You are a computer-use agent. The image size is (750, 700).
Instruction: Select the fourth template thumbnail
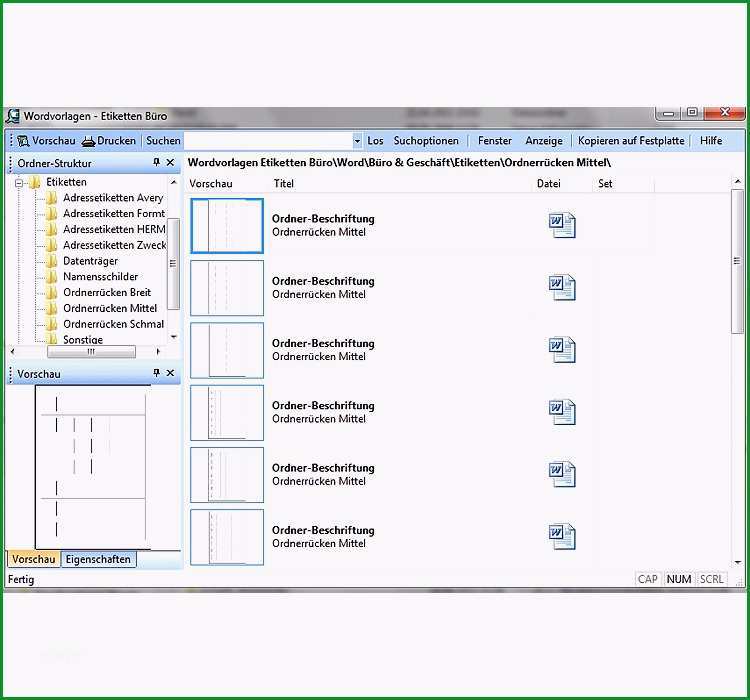[x=227, y=412]
